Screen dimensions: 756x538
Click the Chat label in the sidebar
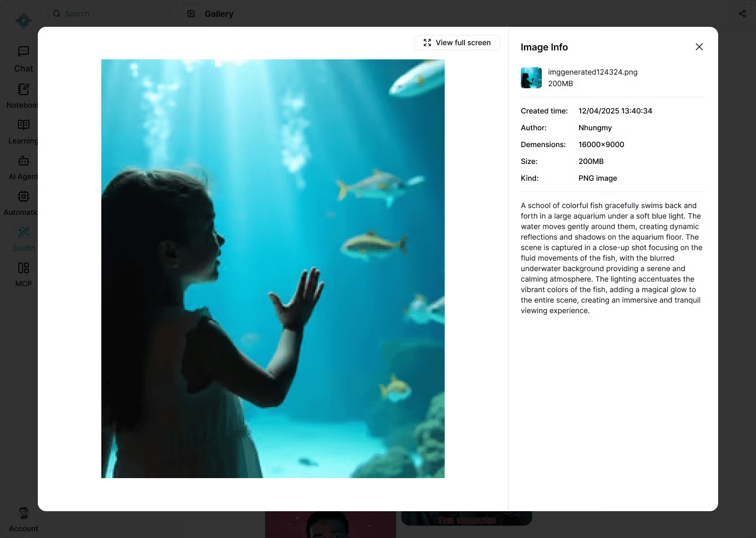click(24, 69)
